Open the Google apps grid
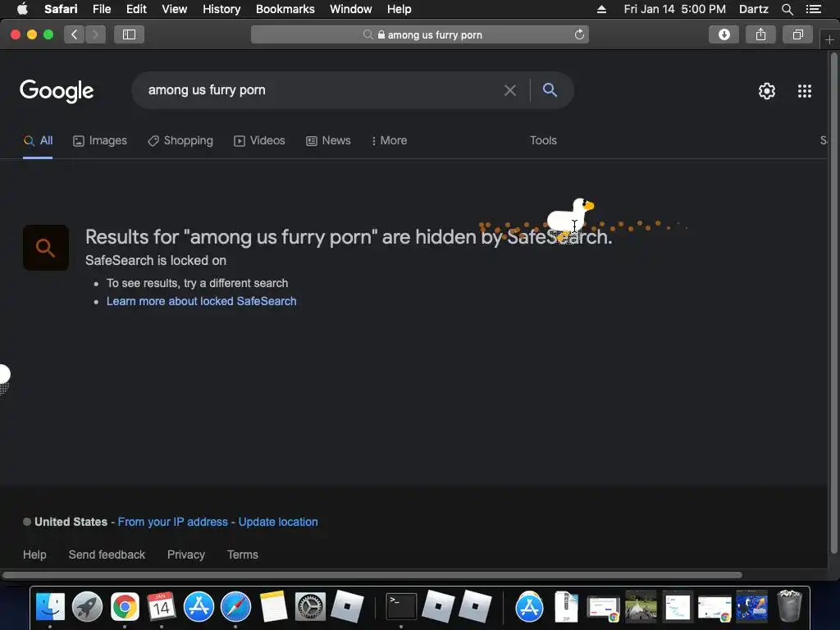The image size is (840, 630). 804,91
